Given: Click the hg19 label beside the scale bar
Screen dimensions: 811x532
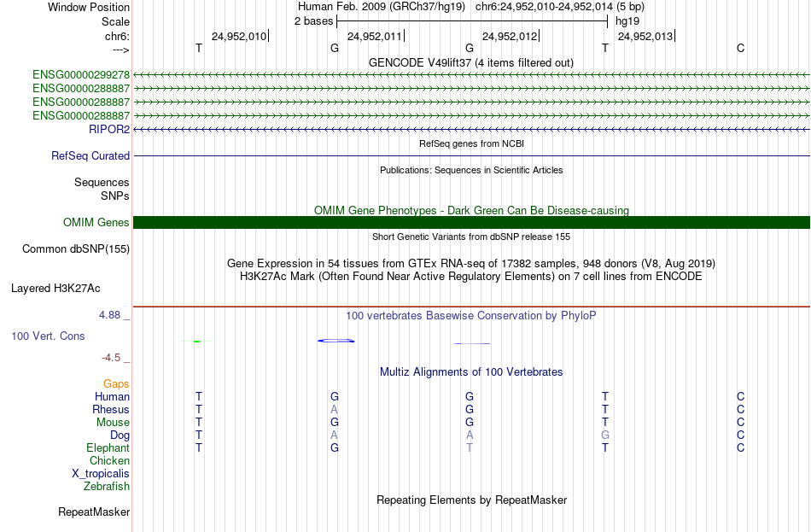Looking at the screenshot, I should point(627,21).
